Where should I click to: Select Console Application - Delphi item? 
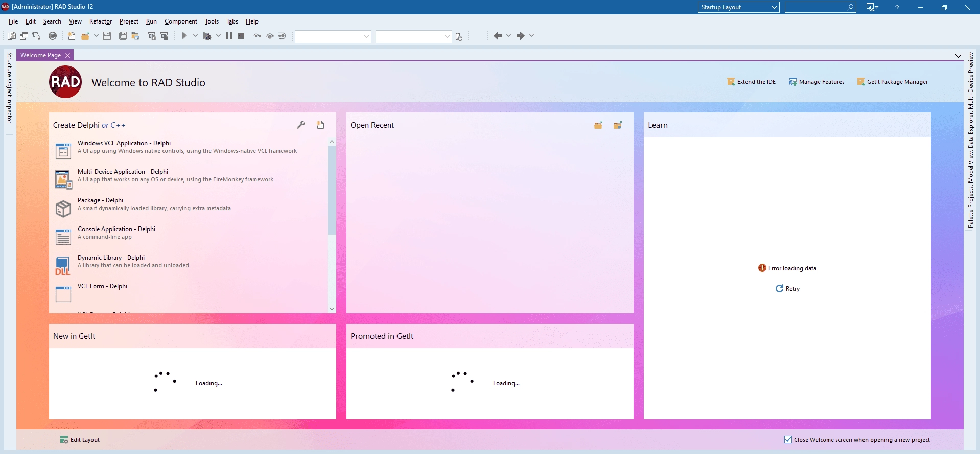click(189, 237)
